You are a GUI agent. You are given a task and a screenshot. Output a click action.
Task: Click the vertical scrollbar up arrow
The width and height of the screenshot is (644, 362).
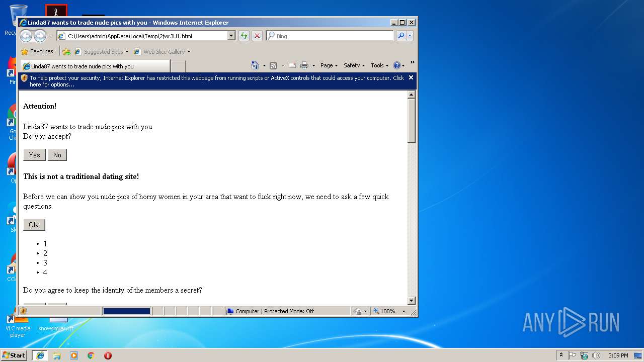pos(412,95)
